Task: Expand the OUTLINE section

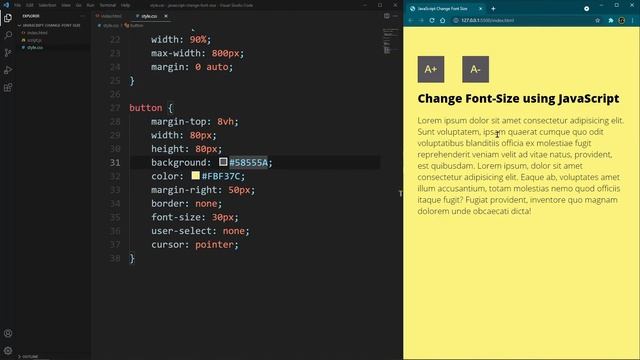Action: 29,357
